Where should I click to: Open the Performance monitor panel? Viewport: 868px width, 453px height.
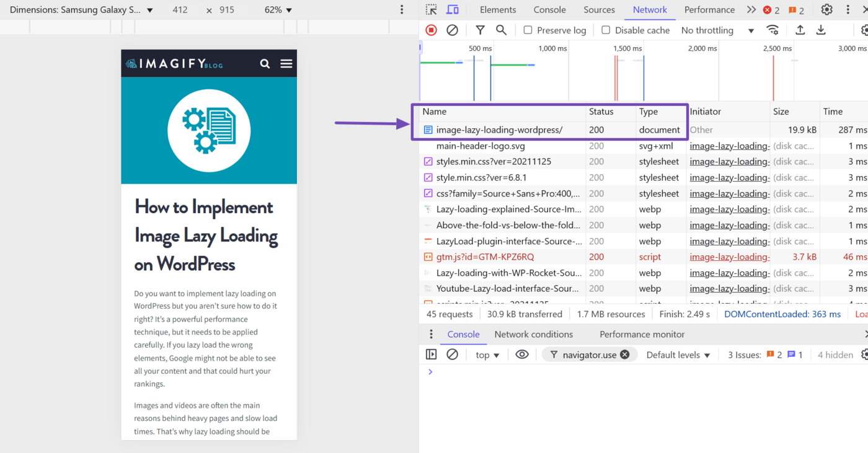tap(642, 333)
